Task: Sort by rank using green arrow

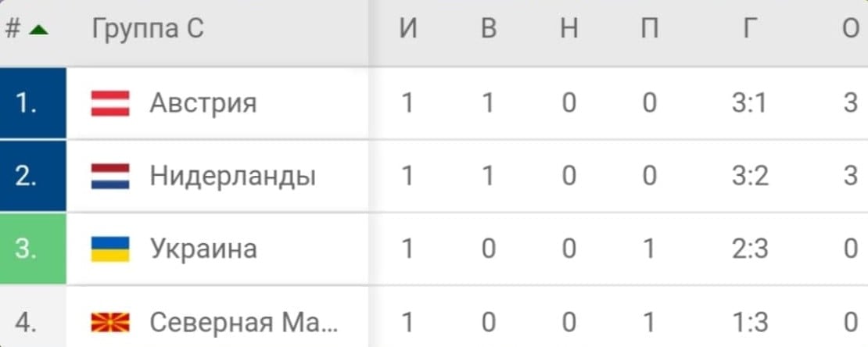Action: (38, 30)
